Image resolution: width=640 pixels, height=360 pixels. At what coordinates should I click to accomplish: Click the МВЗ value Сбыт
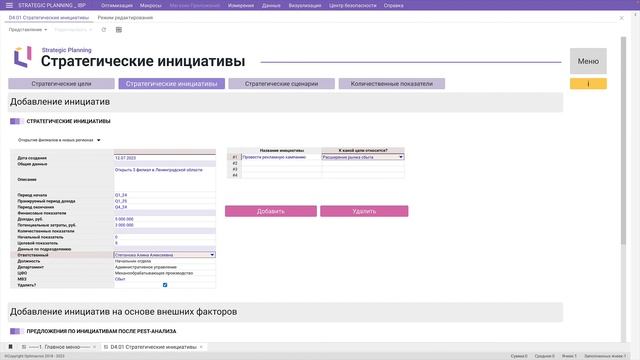click(x=164, y=279)
